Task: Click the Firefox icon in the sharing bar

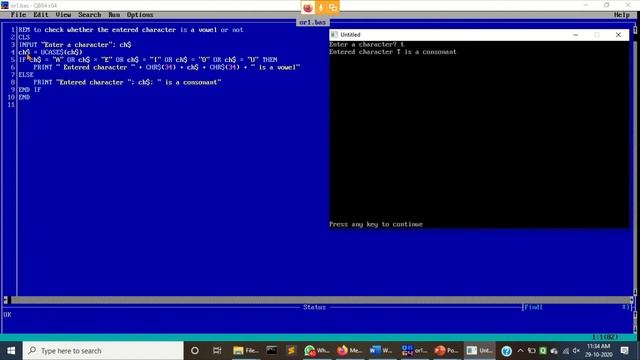Action: click(x=308, y=7)
